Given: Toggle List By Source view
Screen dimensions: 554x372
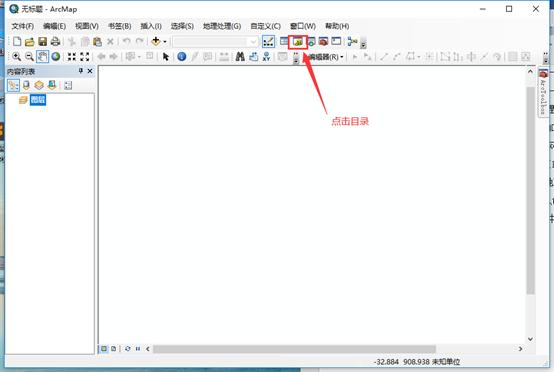Looking at the screenshot, I should click(x=26, y=85).
